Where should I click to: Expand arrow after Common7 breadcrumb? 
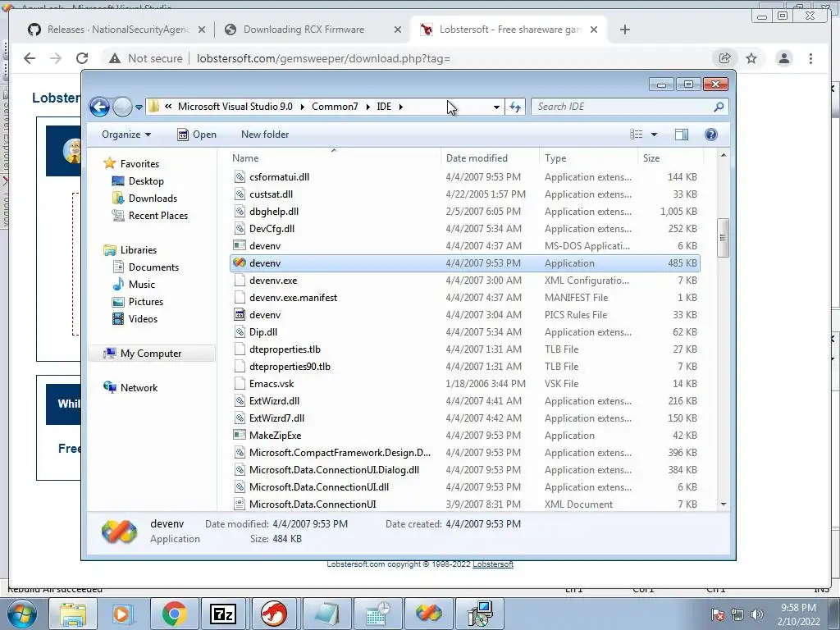[368, 107]
